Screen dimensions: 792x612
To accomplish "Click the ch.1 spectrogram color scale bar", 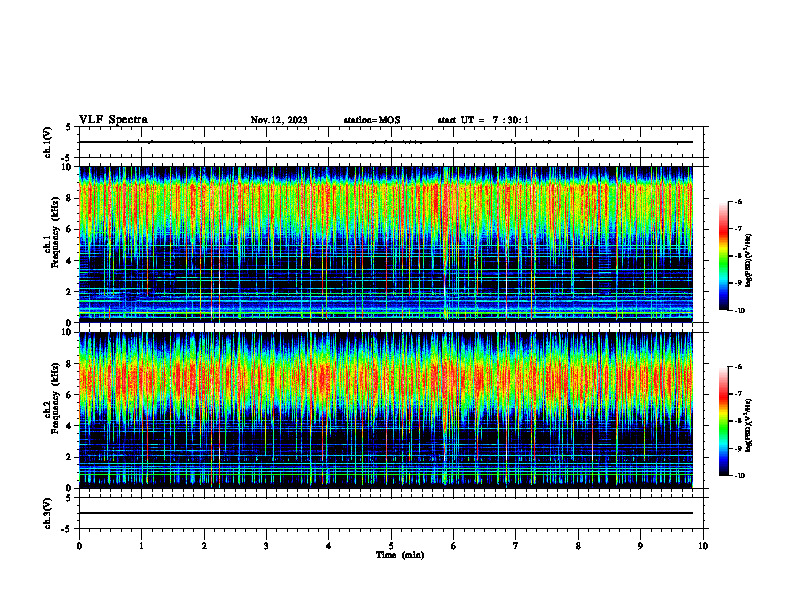I will (724, 256).
